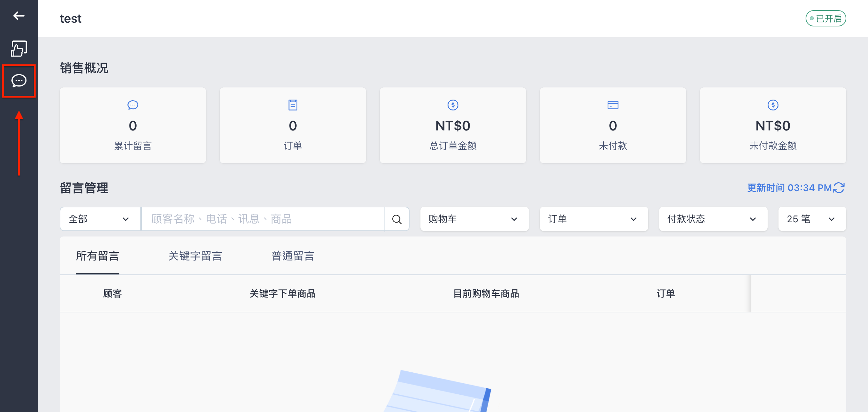Click the 关键字下单商品 column header

(283, 293)
